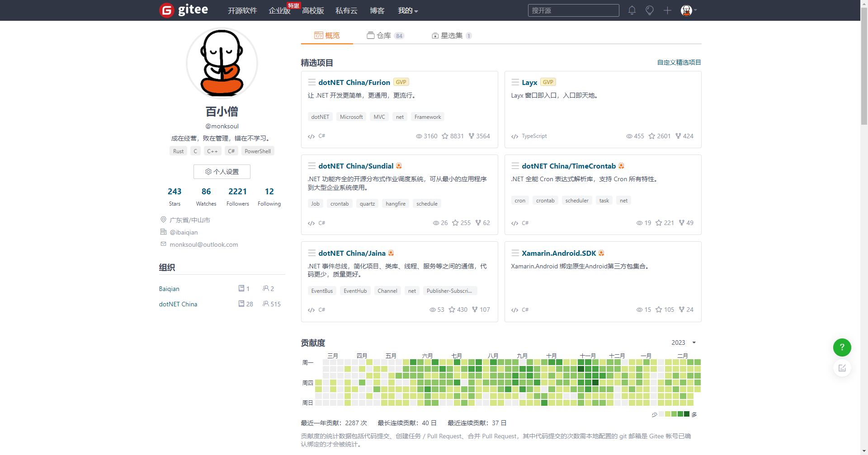
Task: Click the Rust language tag
Action: pyautogui.click(x=179, y=151)
